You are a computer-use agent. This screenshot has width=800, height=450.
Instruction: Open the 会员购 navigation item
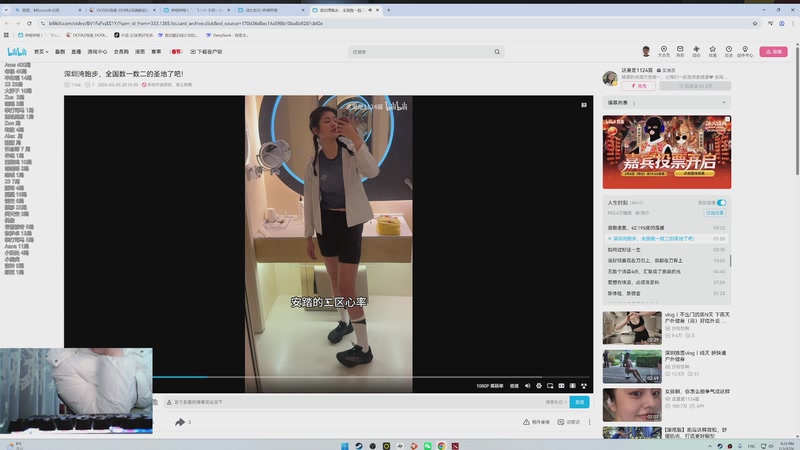tap(121, 52)
